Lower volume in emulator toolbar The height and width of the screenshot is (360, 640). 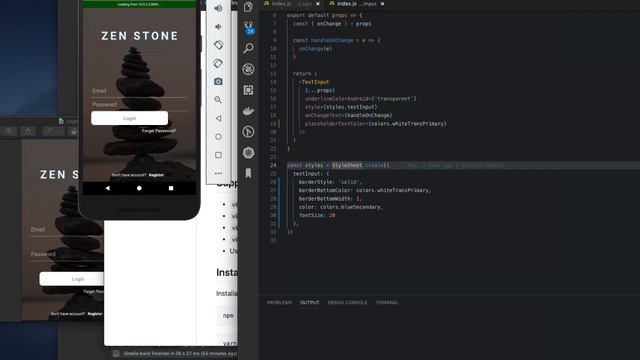tap(218, 27)
